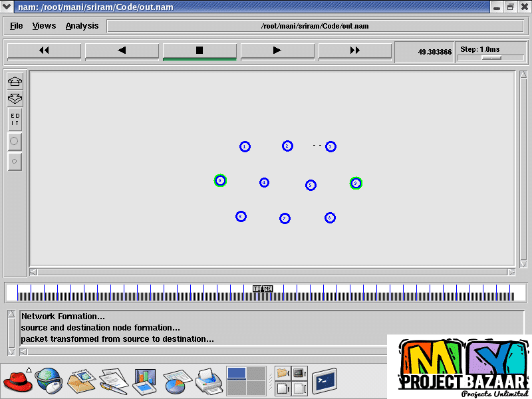The width and height of the screenshot is (532, 399).
Task: Select the small circle node-size tool
Action: [x=15, y=161]
